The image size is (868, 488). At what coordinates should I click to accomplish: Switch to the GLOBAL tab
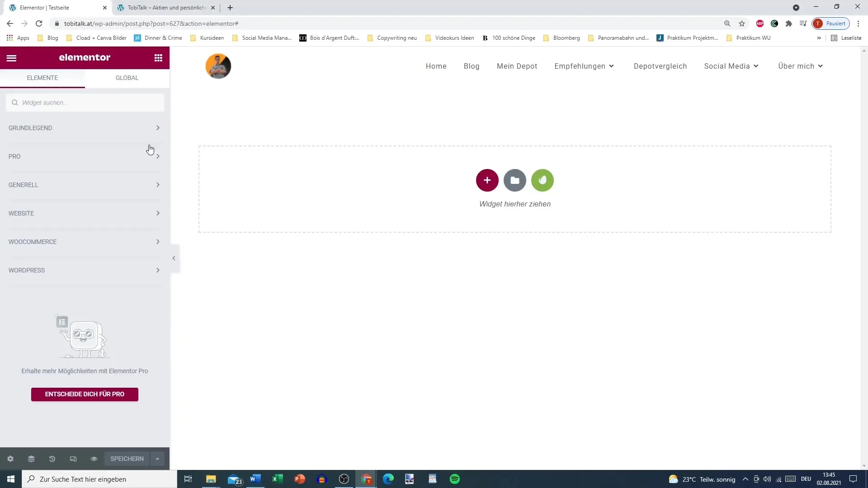(127, 77)
